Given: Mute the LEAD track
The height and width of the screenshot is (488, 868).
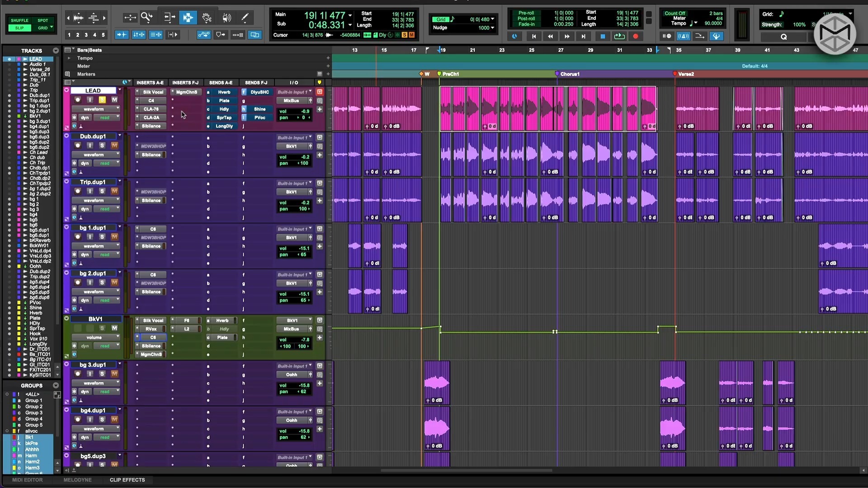Looking at the screenshot, I should 114,100.
